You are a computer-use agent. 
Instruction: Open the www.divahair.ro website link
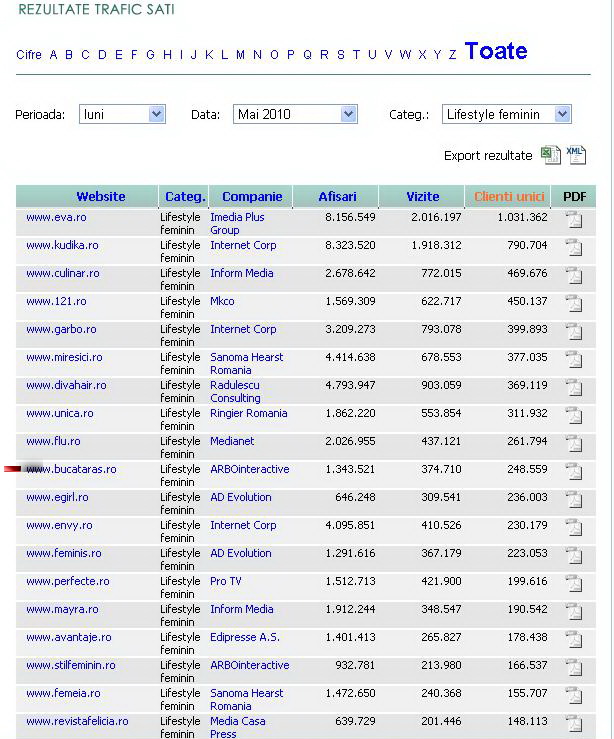(x=66, y=385)
